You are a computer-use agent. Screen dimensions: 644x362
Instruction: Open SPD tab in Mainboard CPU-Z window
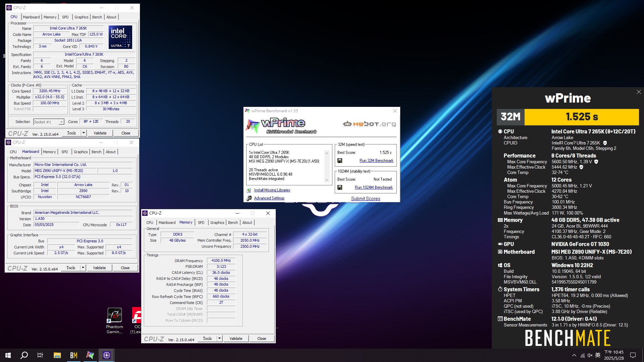pyautogui.click(x=65, y=152)
